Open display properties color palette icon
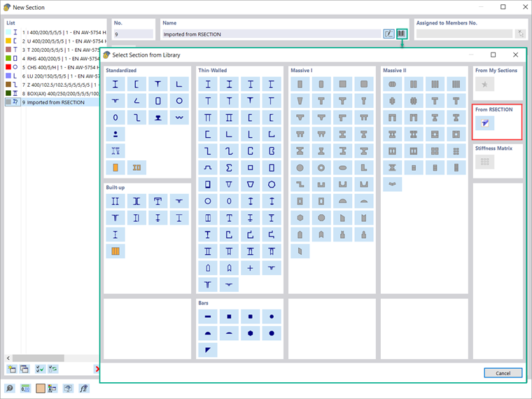The width and height of the screenshot is (532, 399). [52, 388]
